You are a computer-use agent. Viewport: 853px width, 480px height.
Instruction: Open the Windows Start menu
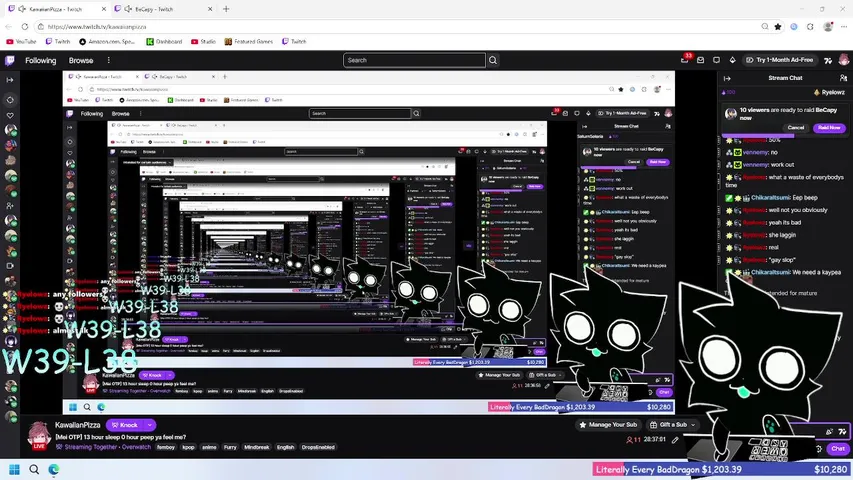15,470
